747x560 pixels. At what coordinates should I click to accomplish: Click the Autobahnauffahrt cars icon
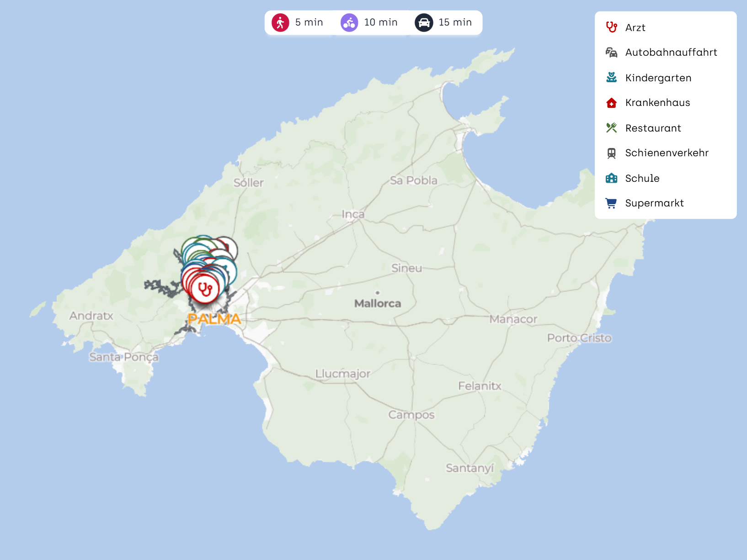point(611,53)
